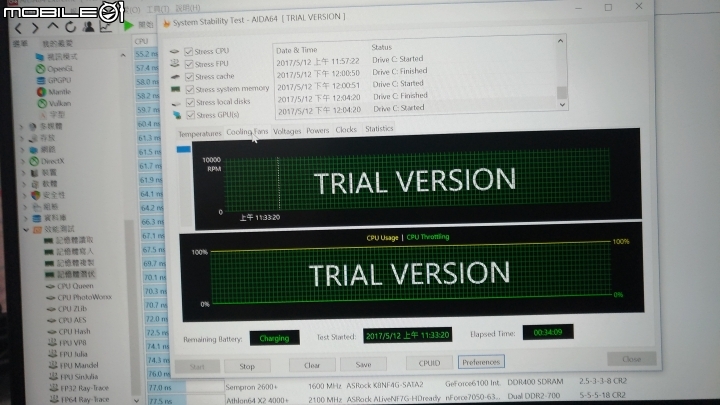Viewport: 720px width, 405px height.
Task: Open Preferences dialog
Action: click(x=481, y=362)
